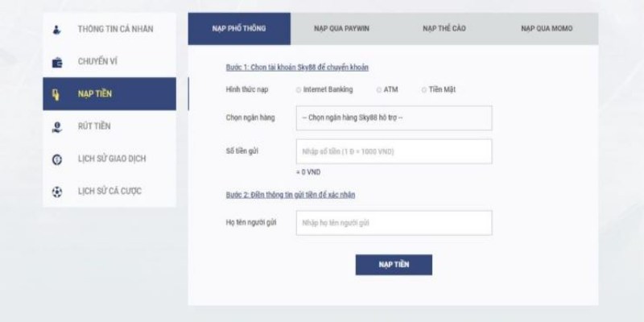Click the hand icon beside Nạp Tiền
This screenshot has width=644, height=322.
56,94
